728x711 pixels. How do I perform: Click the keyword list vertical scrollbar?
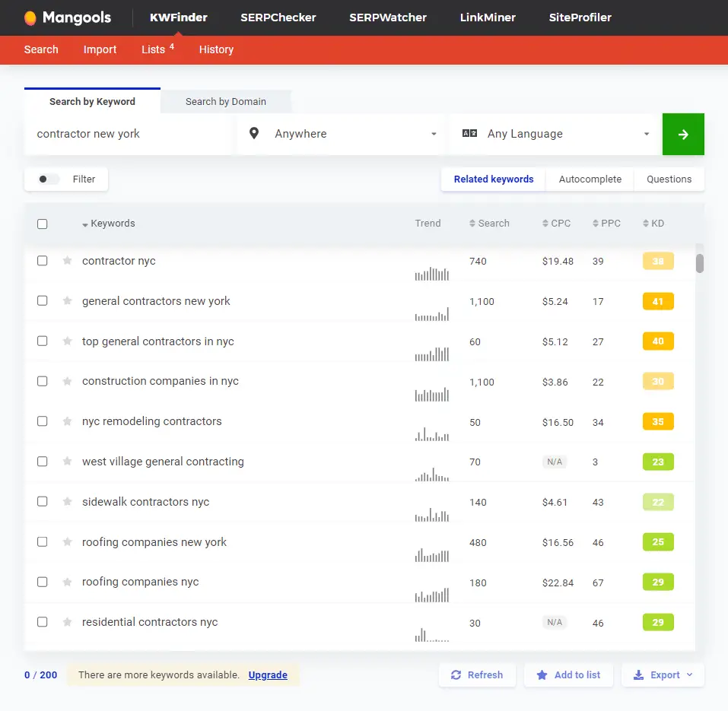pos(700,264)
